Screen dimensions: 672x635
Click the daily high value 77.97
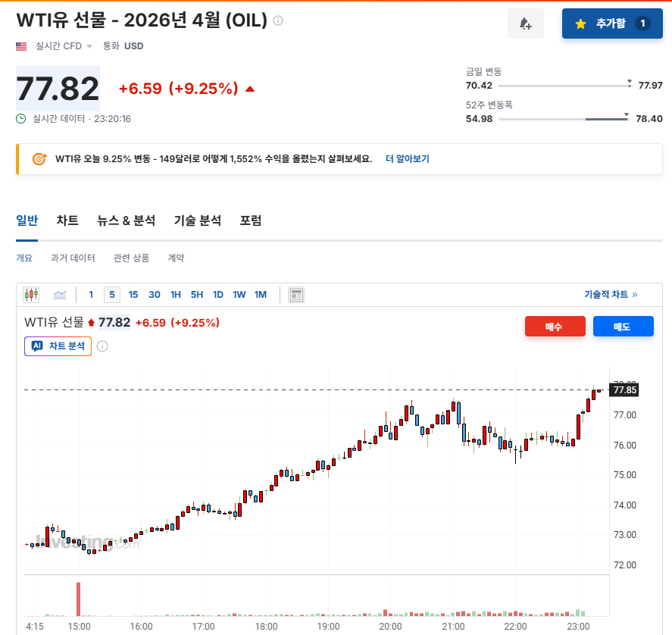coord(650,86)
